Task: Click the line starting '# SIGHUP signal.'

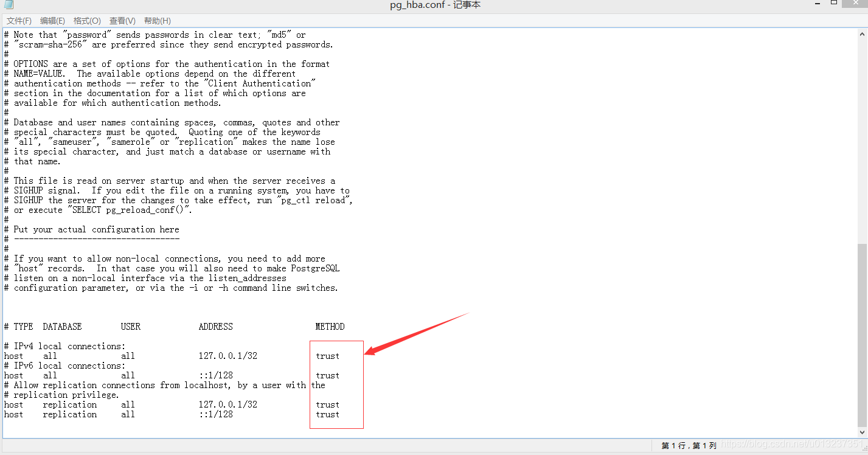Action: pyautogui.click(x=177, y=190)
